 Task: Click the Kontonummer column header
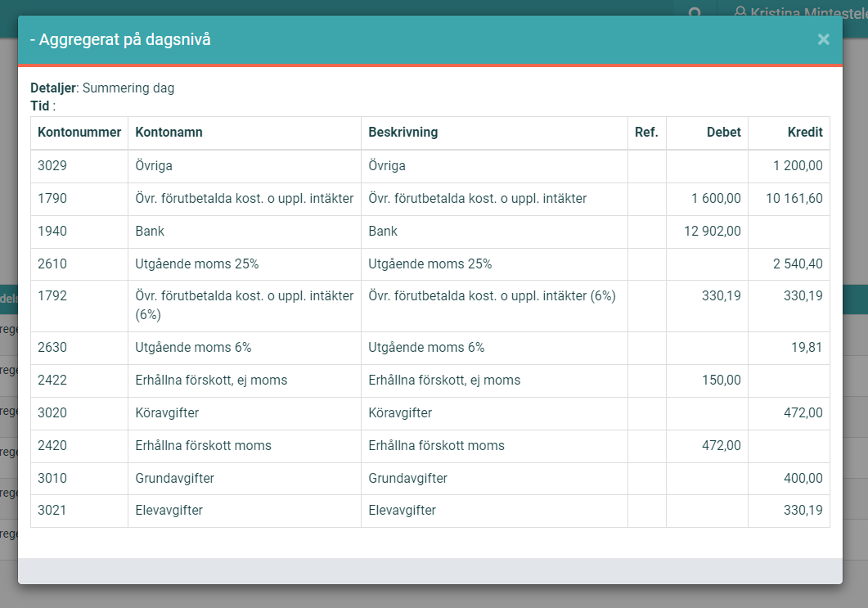(79, 133)
